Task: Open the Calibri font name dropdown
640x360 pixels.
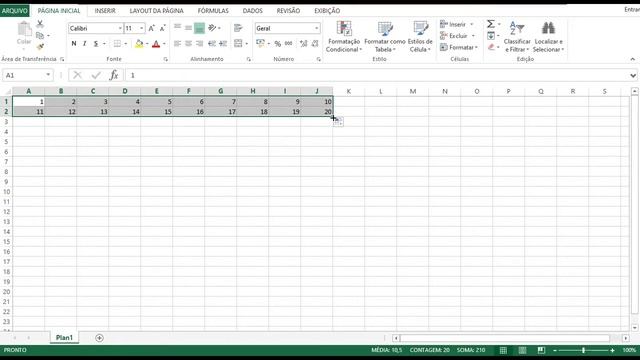Action: tap(120, 28)
